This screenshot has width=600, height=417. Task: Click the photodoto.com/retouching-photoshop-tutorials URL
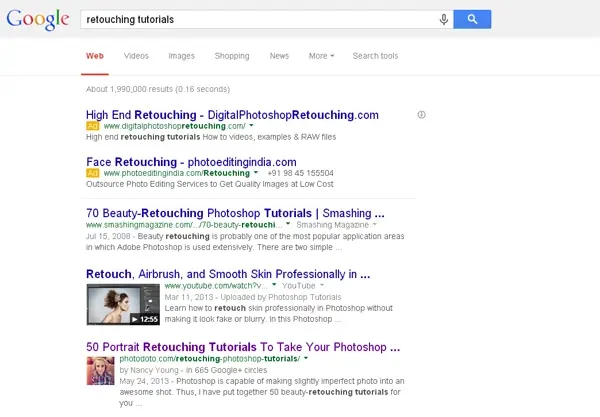tap(210, 359)
